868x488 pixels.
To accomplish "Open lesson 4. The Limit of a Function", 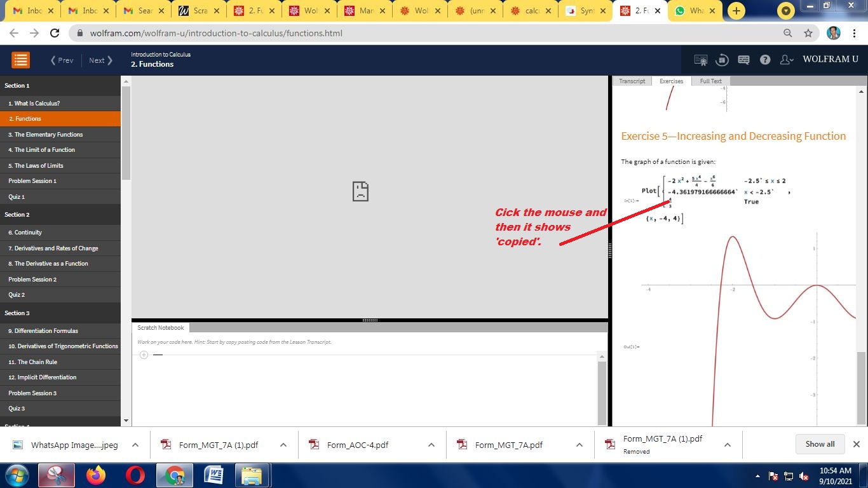I will (60, 150).
